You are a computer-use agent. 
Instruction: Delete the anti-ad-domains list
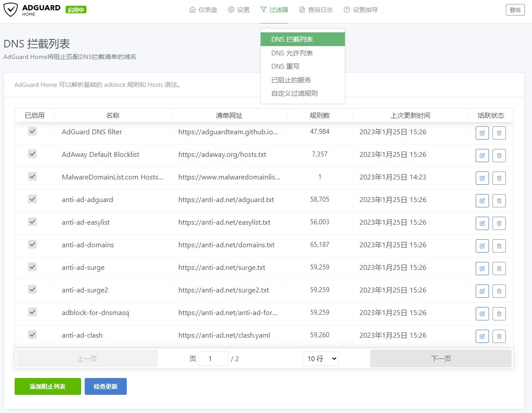[499, 246]
